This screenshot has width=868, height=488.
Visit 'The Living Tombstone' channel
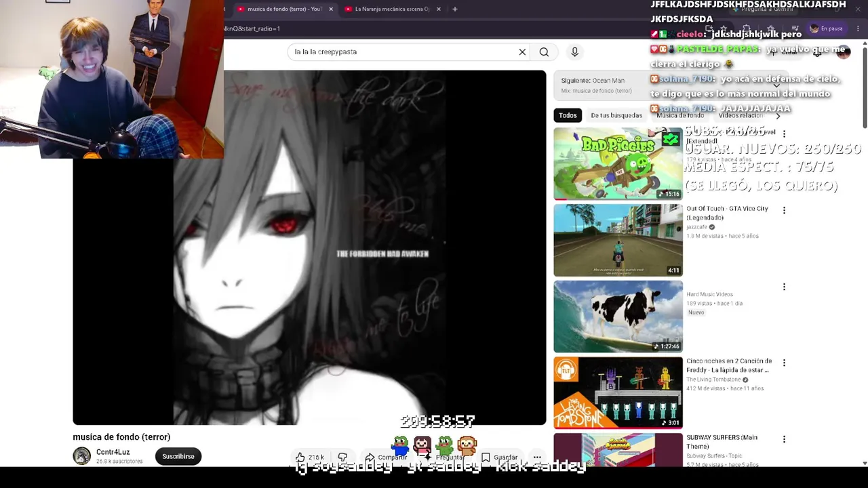(713, 380)
